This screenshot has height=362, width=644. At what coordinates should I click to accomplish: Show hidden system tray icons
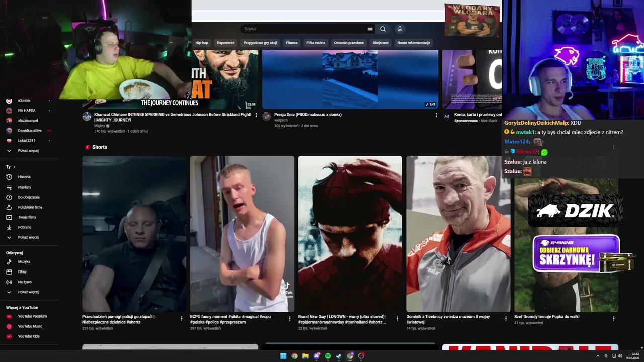coord(598,356)
